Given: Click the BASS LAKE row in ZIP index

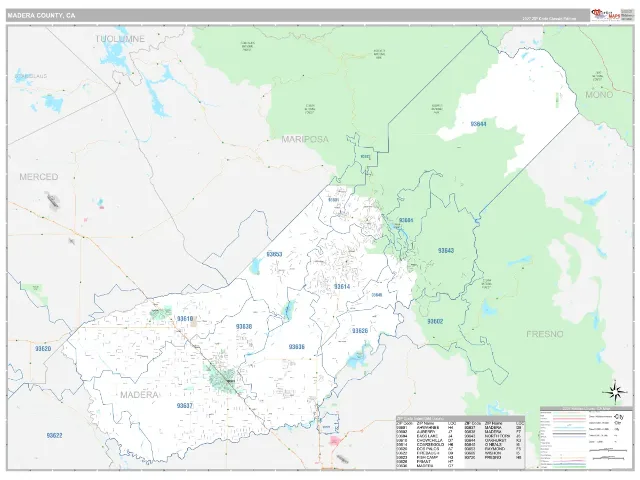Looking at the screenshot, I should tap(426, 436).
